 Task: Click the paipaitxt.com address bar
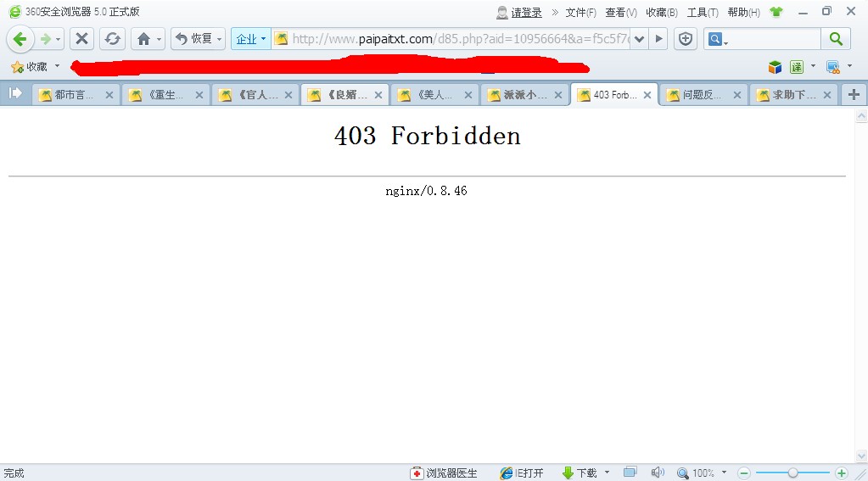pos(460,39)
